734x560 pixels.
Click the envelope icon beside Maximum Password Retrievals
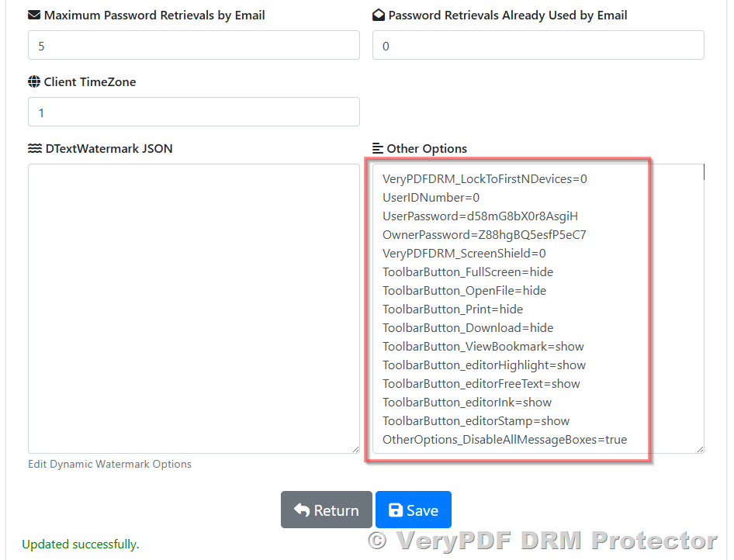pyautogui.click(x=34, y=16)
